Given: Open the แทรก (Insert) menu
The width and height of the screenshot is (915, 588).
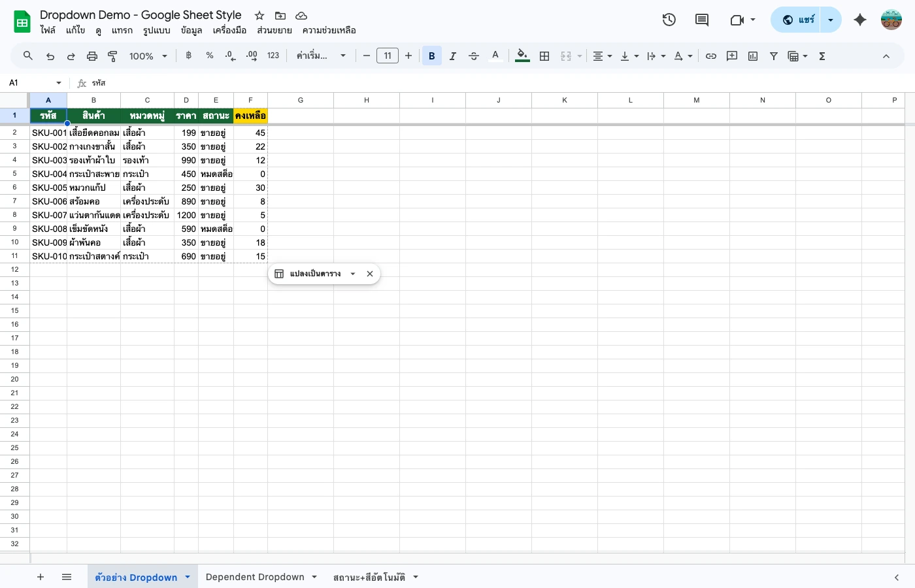Looking at the screenshot, I should (x=122, y=30).
